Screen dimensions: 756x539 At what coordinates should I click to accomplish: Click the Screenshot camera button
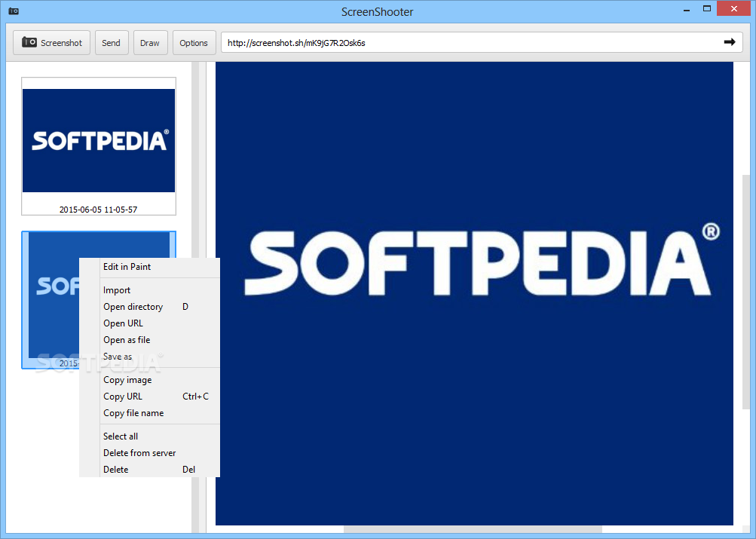pos(51,43)
